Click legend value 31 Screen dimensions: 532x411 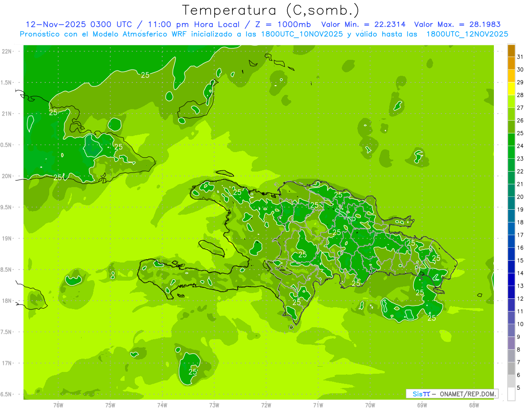520,57
